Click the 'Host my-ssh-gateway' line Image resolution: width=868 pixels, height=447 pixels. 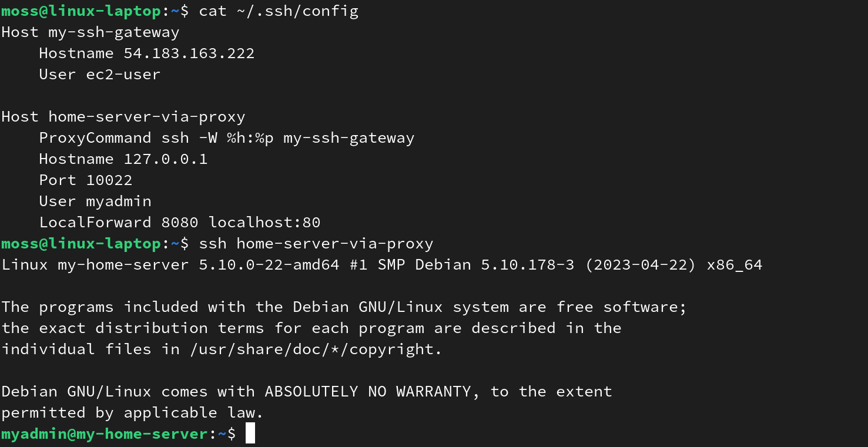click(91, 32)
